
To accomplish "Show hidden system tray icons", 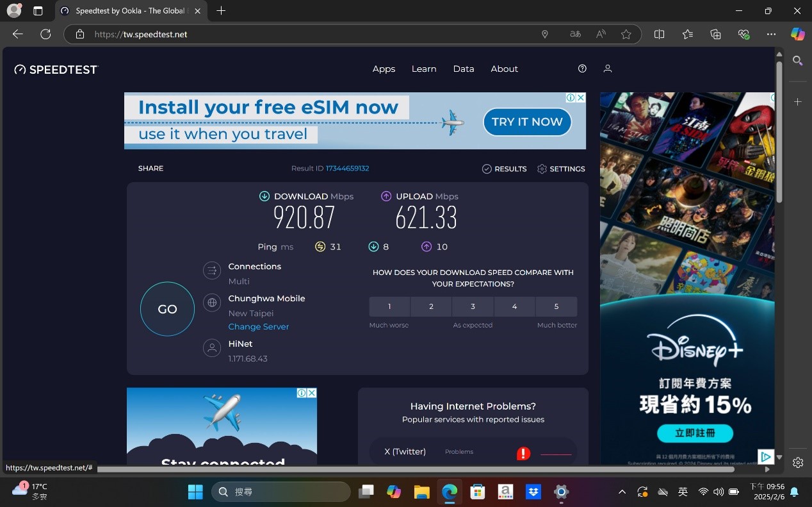I will 622,492.
